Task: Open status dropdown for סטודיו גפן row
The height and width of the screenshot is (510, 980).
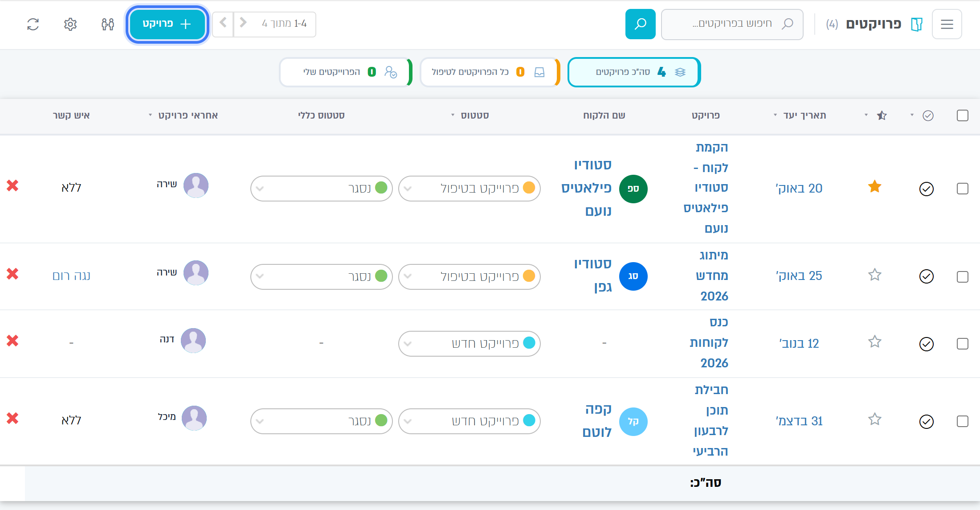Action: (x=470, y=277)
